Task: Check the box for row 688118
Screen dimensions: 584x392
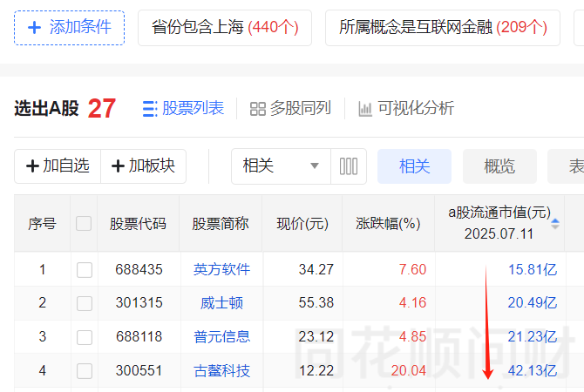Action: pyautogui.click(x=85, y=337)
